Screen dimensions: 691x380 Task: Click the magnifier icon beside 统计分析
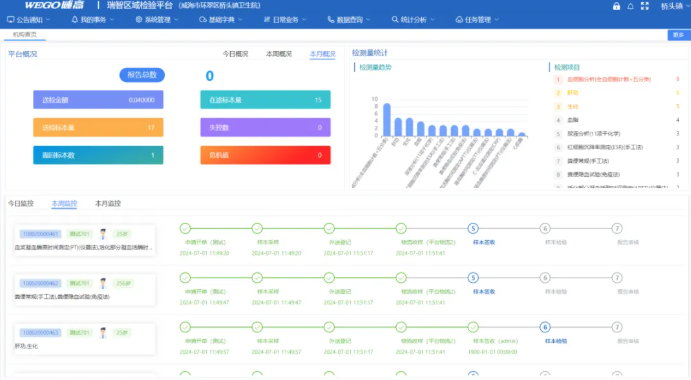coord(395,20)
